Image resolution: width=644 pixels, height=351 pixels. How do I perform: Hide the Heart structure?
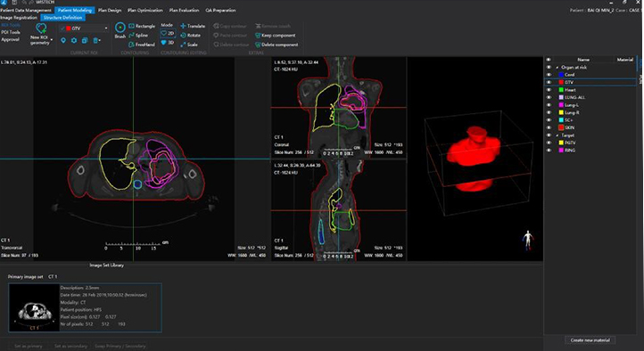549,90
